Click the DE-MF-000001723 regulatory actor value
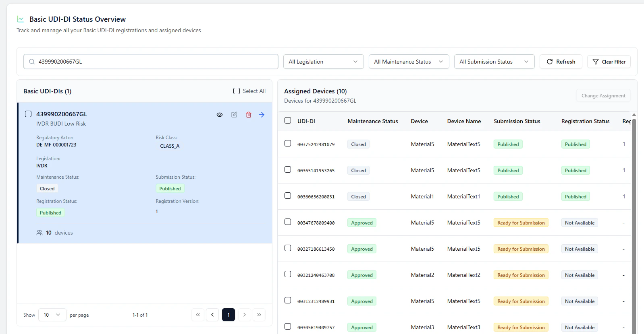This screenshot has height=334, width=644. point(56,145)
